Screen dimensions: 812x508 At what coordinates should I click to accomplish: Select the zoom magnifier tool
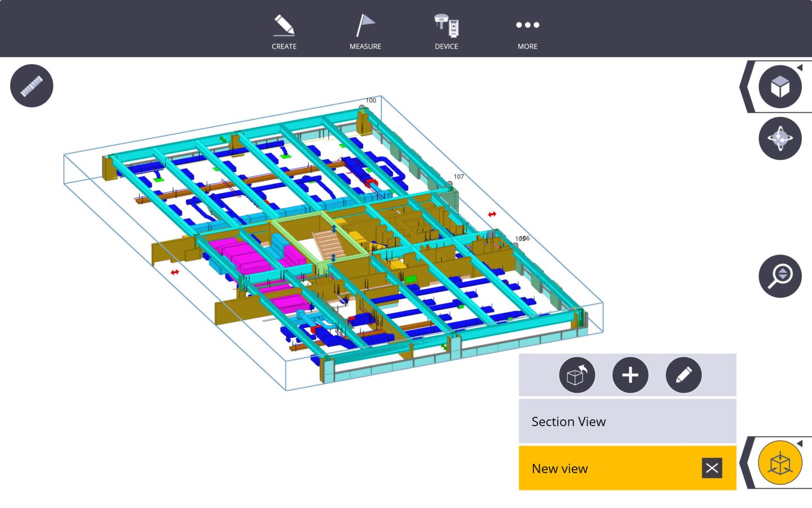780,276
